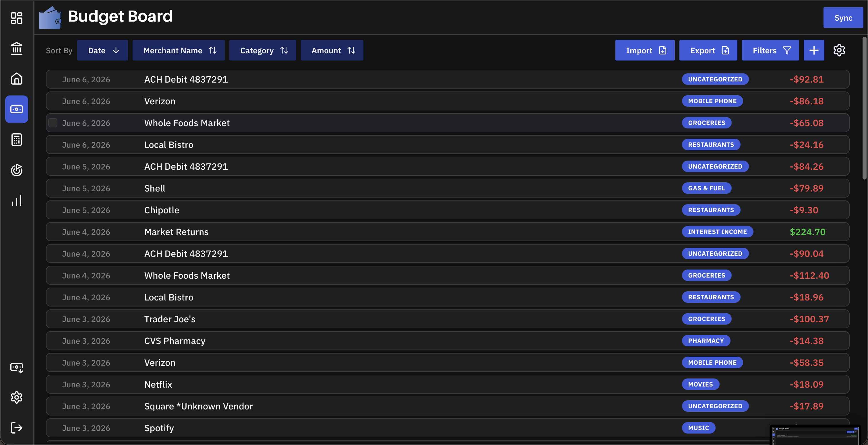
Task: Select Local Bistro on the -$18.96 row
Action: pyautogui.click(x=169, y=297)
